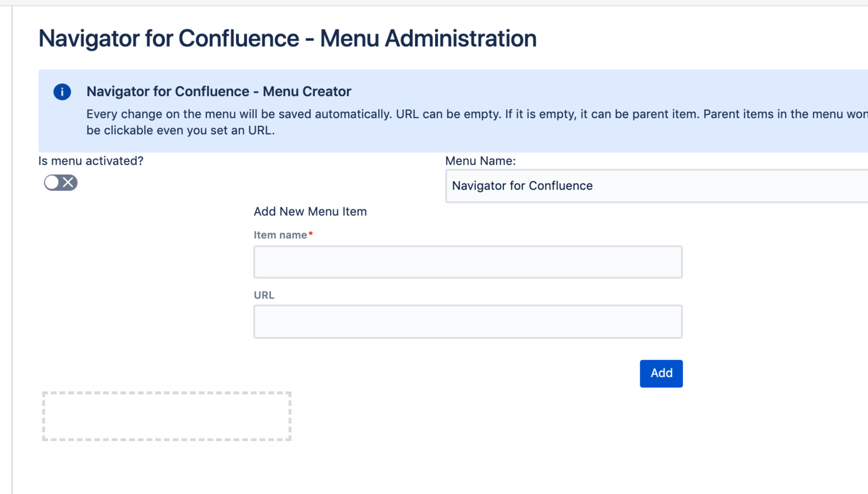
Task: Toggle the "Is menu activated?" switch
Action: click(x=61, y=183)
